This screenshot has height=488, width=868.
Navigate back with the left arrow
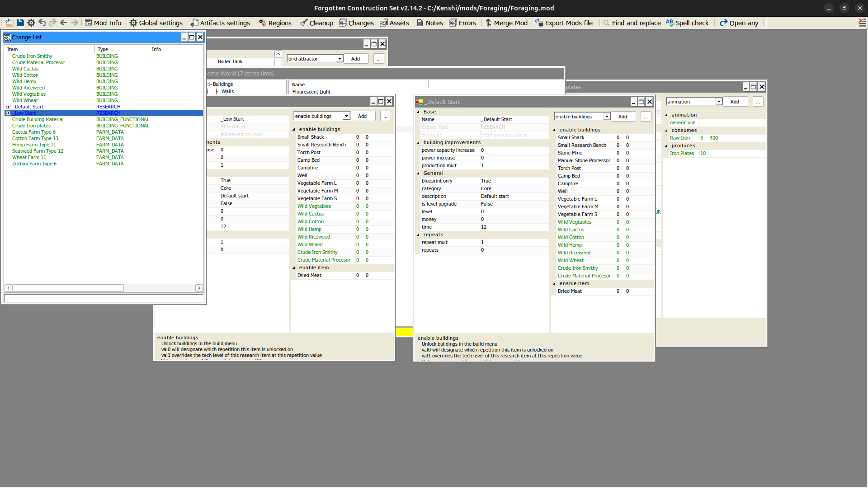coord(64,23)
